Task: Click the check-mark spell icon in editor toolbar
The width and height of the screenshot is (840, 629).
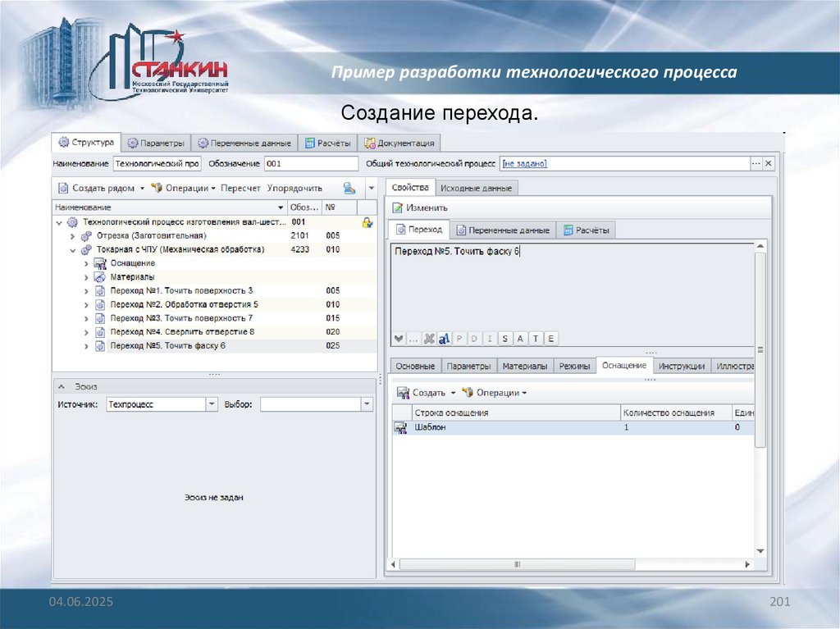Action: pyautogui.click(x=399, y=339)
